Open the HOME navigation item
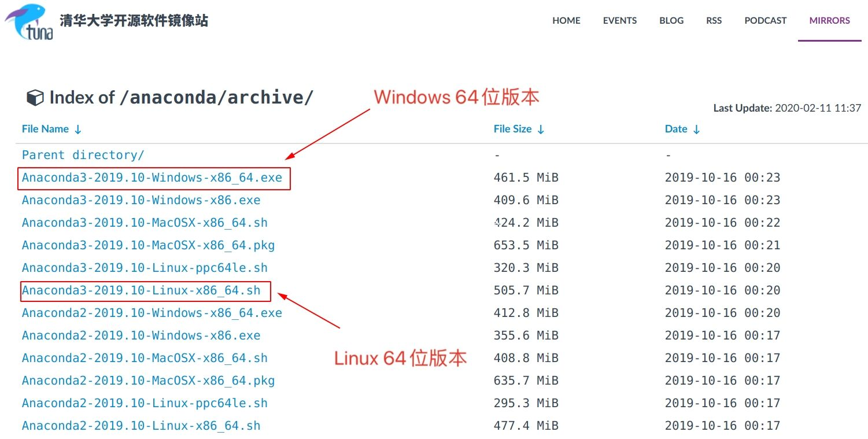The height and width of the screenshot is (439, 868). coord(566,20)
